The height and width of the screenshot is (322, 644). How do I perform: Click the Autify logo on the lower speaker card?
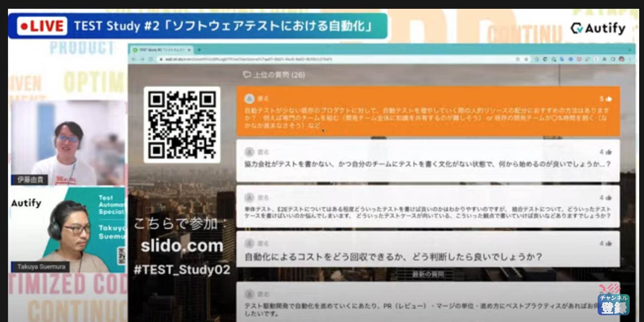pyautogui.click(x=26, y=203)
